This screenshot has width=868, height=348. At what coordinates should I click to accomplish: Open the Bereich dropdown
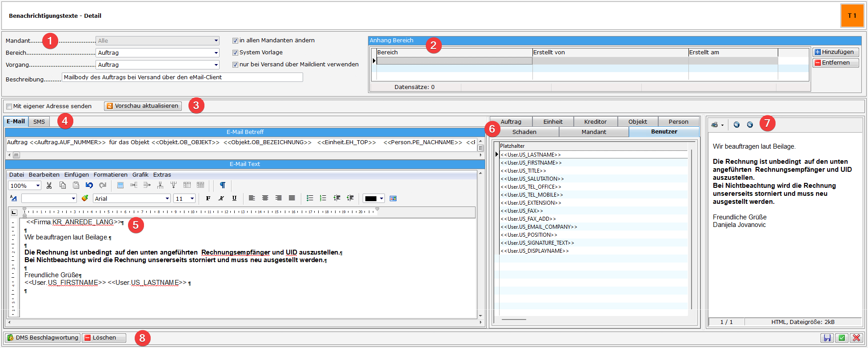tap(216, 53)
